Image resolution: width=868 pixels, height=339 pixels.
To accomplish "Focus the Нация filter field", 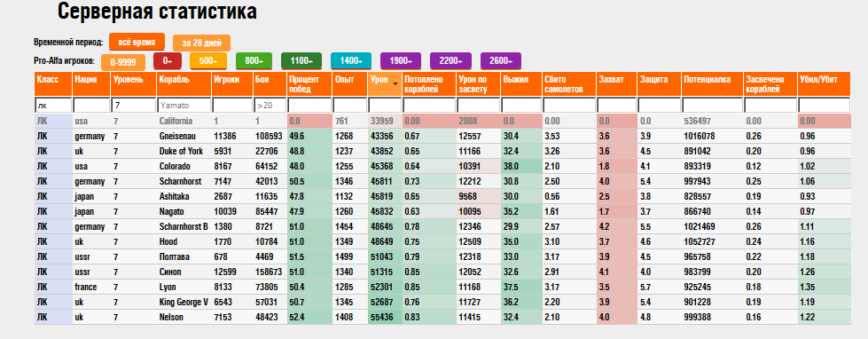I will click(91, 105).
